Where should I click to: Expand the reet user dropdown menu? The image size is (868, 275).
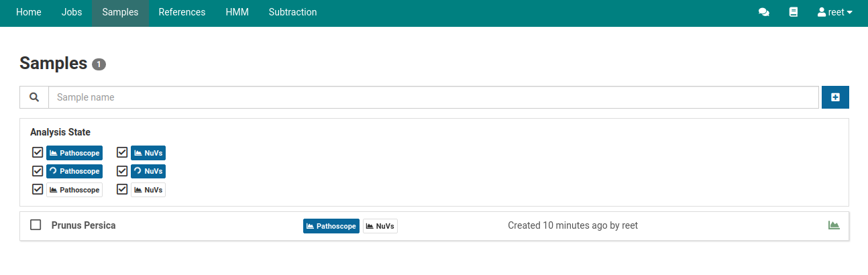coord(835,12)
